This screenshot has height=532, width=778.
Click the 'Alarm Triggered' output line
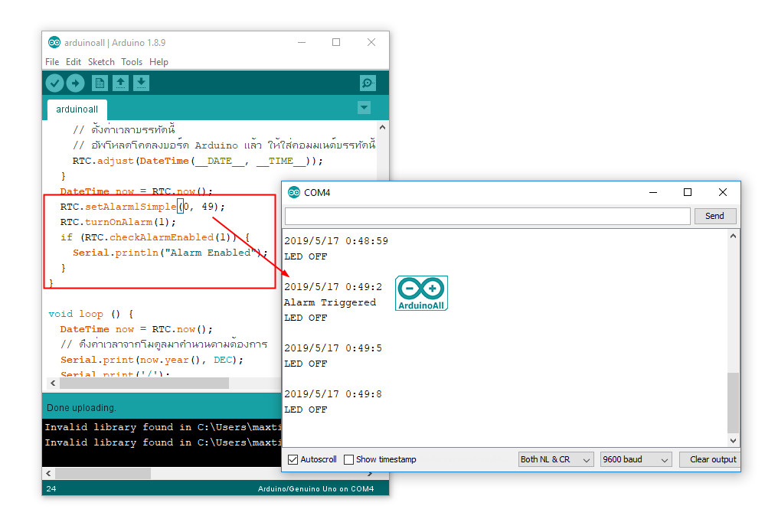[x=330, y=302]
